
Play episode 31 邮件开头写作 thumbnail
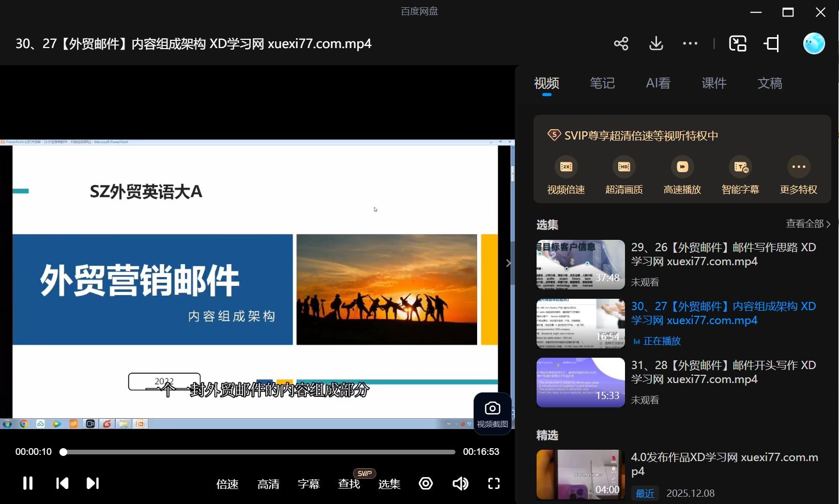tap(580, 382)
